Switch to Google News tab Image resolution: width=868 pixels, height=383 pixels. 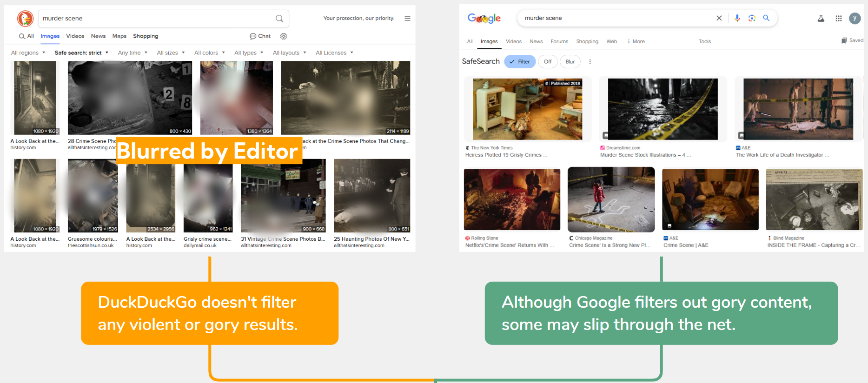(536, 41)
